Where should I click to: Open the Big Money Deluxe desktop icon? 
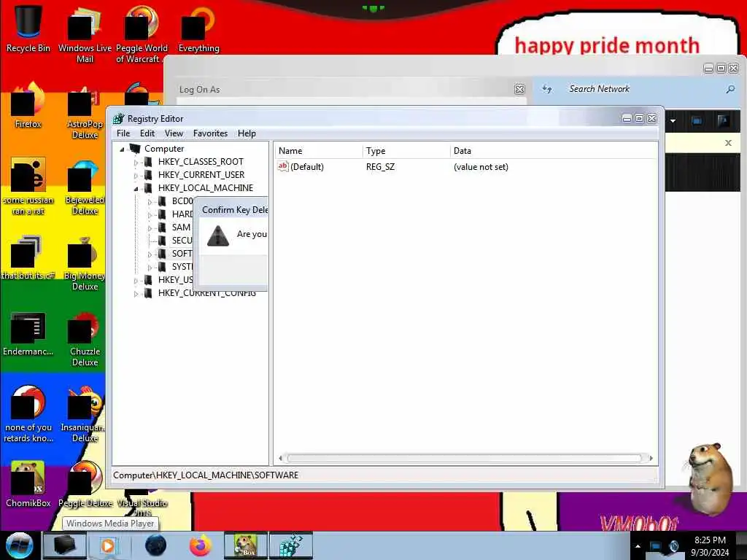85,262
